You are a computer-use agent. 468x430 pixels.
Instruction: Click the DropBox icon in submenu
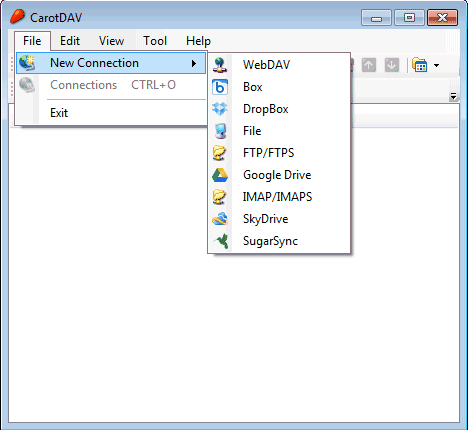[x=220, y=109]
